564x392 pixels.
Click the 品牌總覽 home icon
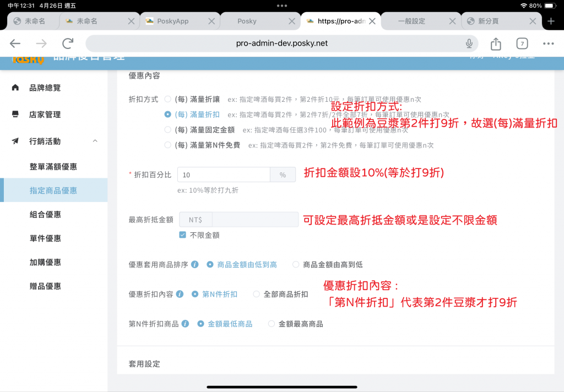15,88
